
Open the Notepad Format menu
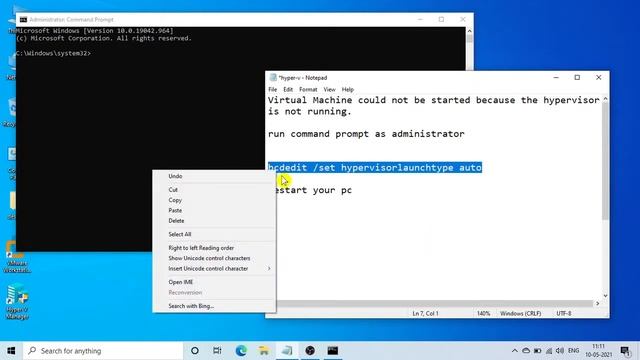pyautogui.click(x=308, y=89)
